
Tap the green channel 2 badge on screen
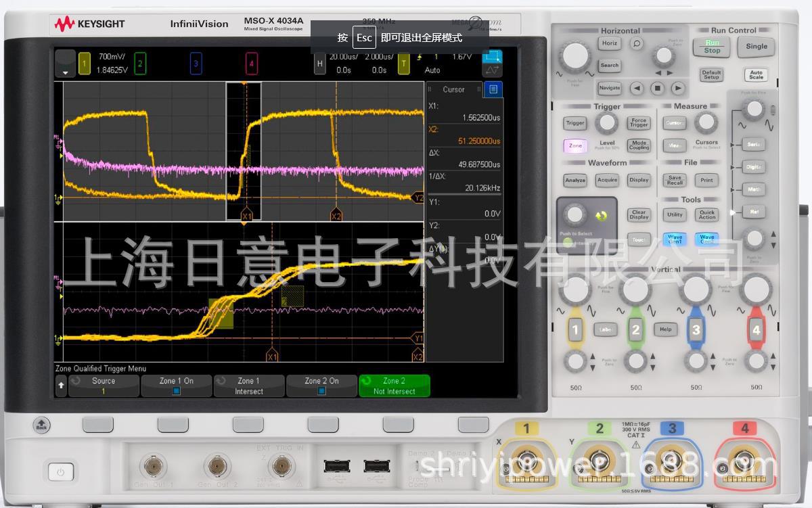click(140, 64)
